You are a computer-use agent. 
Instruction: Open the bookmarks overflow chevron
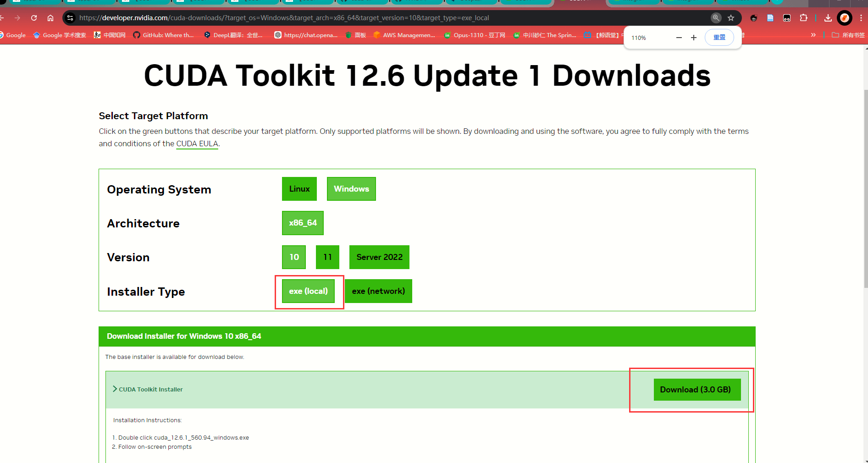(813, 34)
